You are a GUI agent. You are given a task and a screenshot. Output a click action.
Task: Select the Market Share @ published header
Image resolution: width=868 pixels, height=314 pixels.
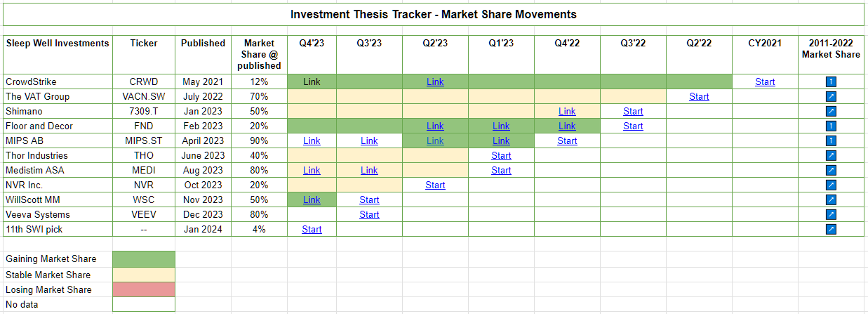pos(260,54)
